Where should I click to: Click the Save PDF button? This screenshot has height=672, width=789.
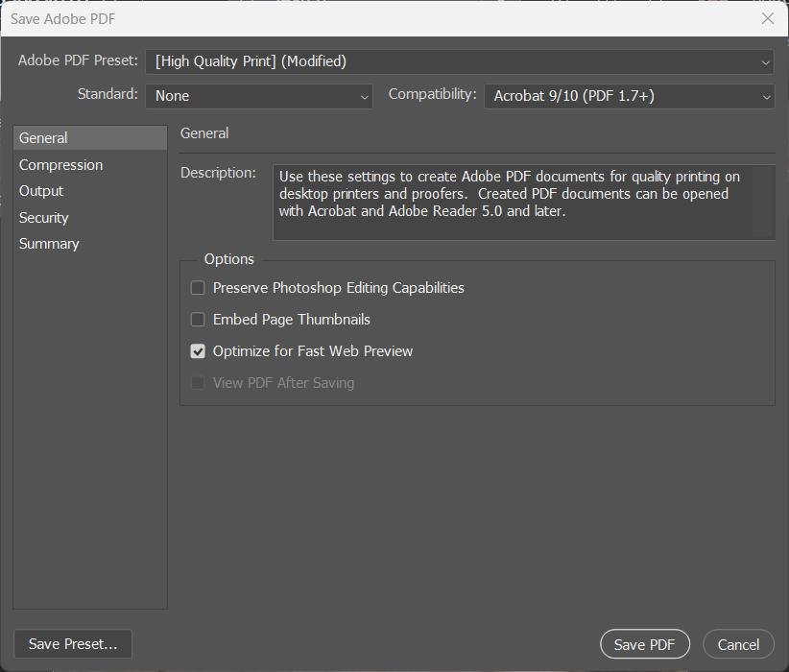click(x=645, y=644)
